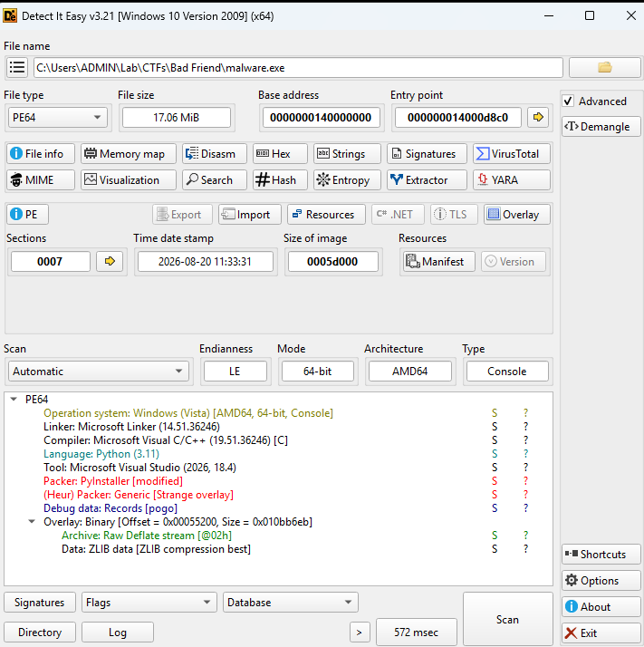Open the Memory map view
The image size is (644, 647).
[x=129, y=154]
